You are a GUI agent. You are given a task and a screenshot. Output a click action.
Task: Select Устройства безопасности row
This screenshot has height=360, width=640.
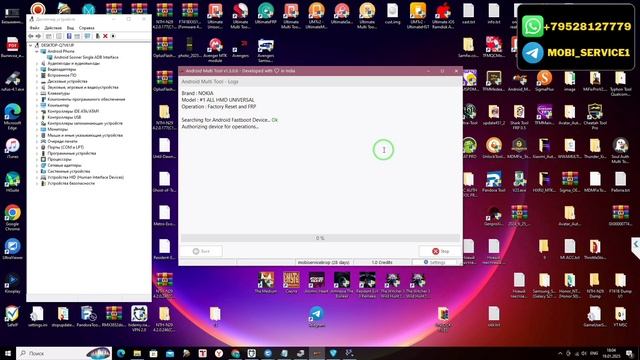(x=71, y=183)
